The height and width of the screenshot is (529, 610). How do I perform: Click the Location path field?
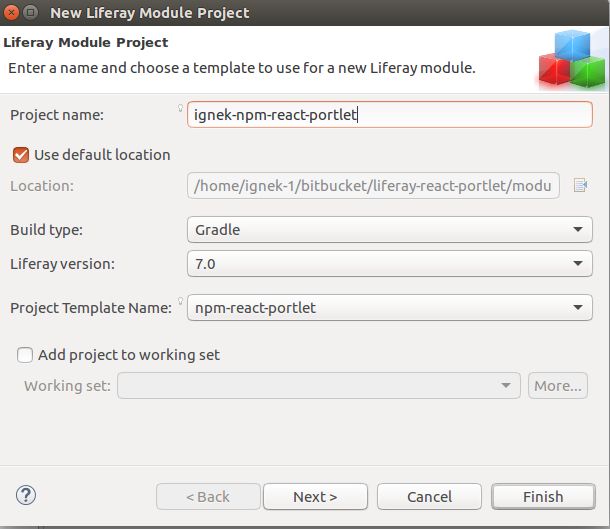373,186
